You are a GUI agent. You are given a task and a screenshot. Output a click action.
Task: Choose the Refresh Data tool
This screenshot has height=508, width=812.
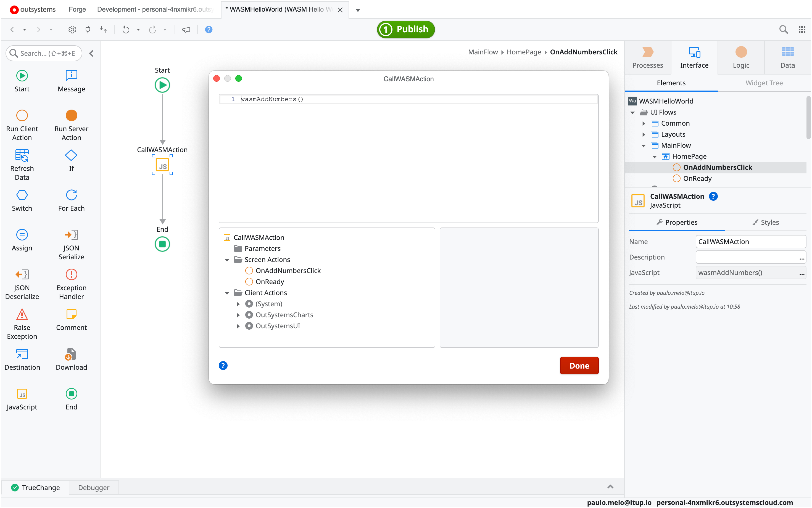point(22,165)
